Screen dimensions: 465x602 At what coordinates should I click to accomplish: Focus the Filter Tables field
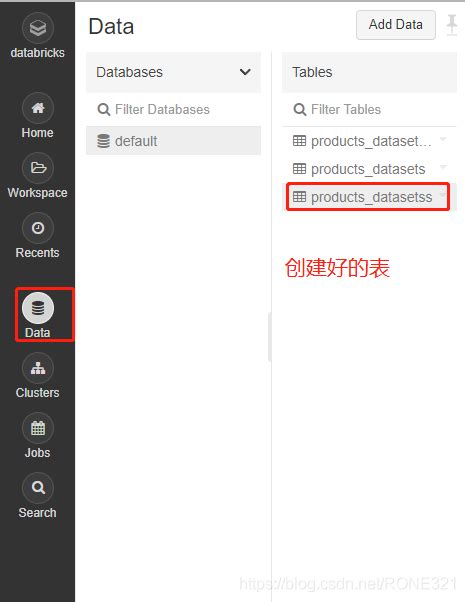click(x=369, y=109)
